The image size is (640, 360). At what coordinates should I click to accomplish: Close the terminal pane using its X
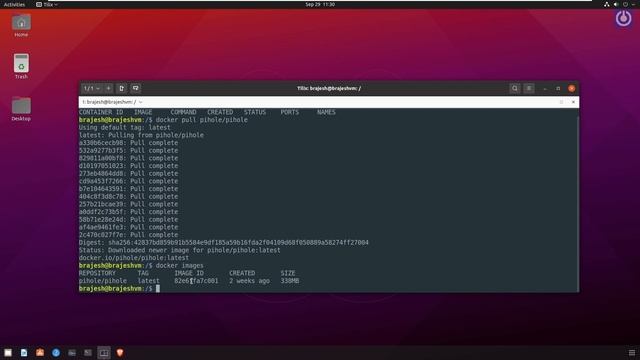[573, 102]
